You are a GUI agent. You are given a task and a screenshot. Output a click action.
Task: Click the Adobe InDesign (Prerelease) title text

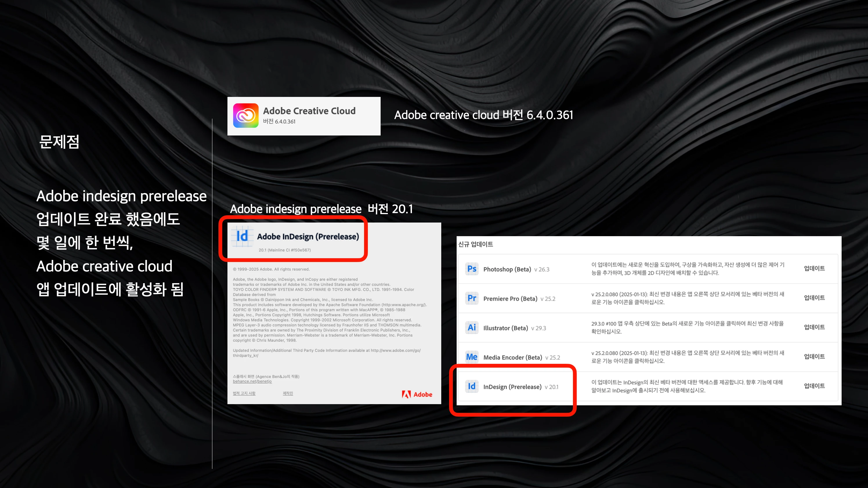pos(308,236)
